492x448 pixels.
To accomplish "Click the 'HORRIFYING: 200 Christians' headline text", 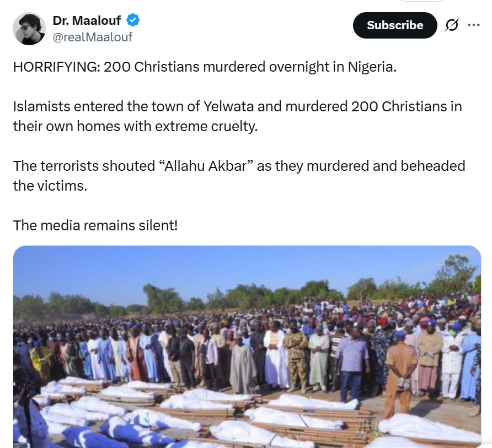I will point(106,67).
